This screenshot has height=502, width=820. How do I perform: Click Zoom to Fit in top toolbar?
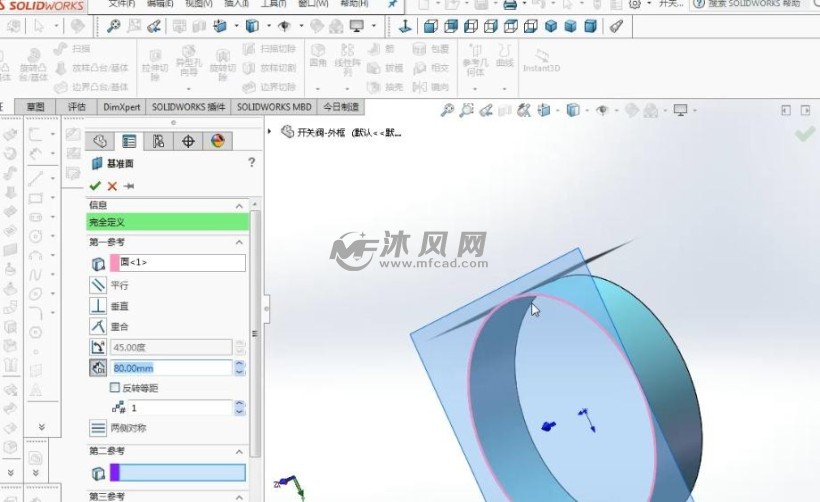[x=113, y=26]
